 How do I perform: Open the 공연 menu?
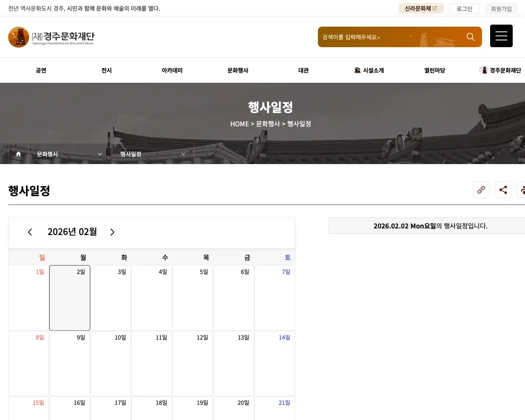41,71
